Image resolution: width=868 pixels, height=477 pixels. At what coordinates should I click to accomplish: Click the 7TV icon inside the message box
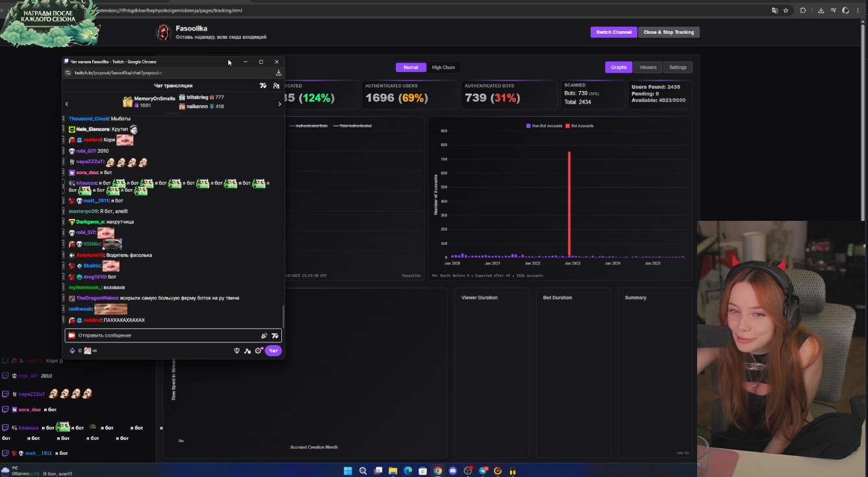coord(275,336)
